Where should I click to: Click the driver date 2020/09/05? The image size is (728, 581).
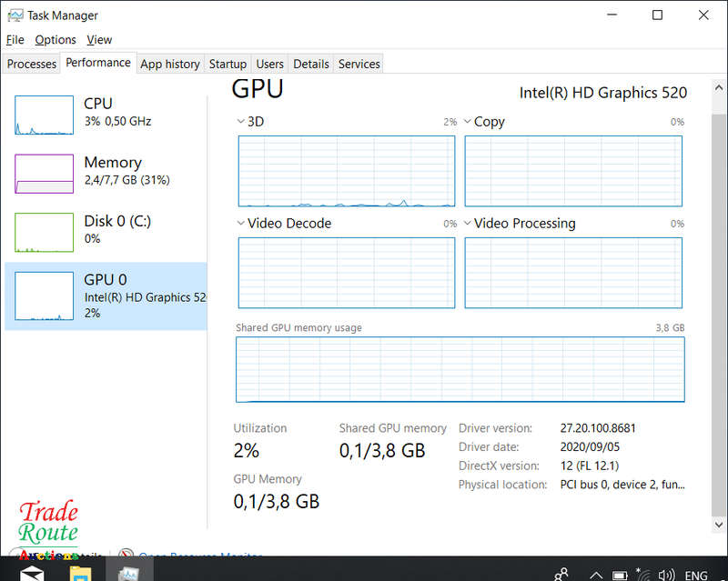590,446
